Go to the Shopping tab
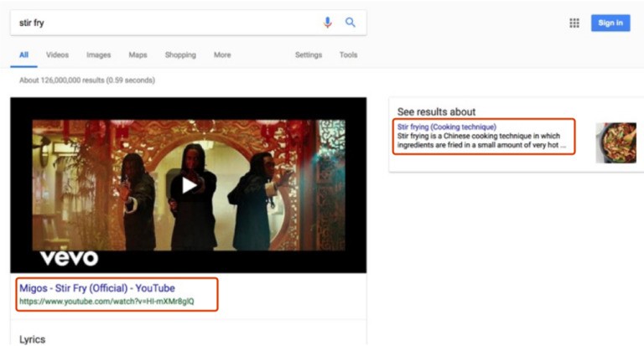Screen dimensions: 644x346 point(180,55)
